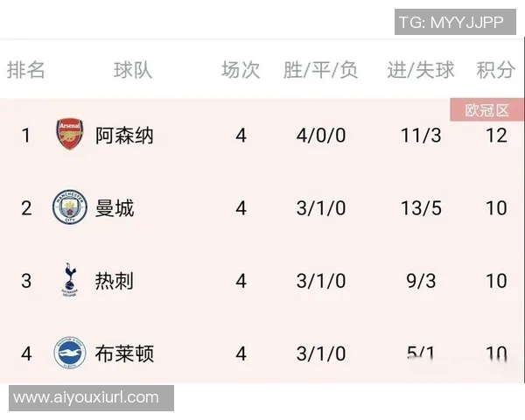525x420 pixels.
Task: Click the Tottenham Hotspur crest icon
Action: tap(69, 280)
